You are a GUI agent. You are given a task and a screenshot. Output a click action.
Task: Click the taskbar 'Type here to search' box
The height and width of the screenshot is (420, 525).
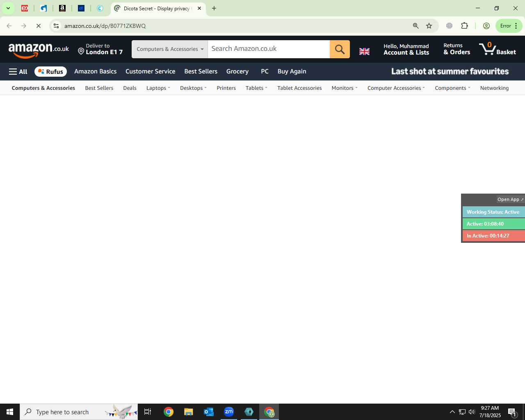[x=79, y=412]
